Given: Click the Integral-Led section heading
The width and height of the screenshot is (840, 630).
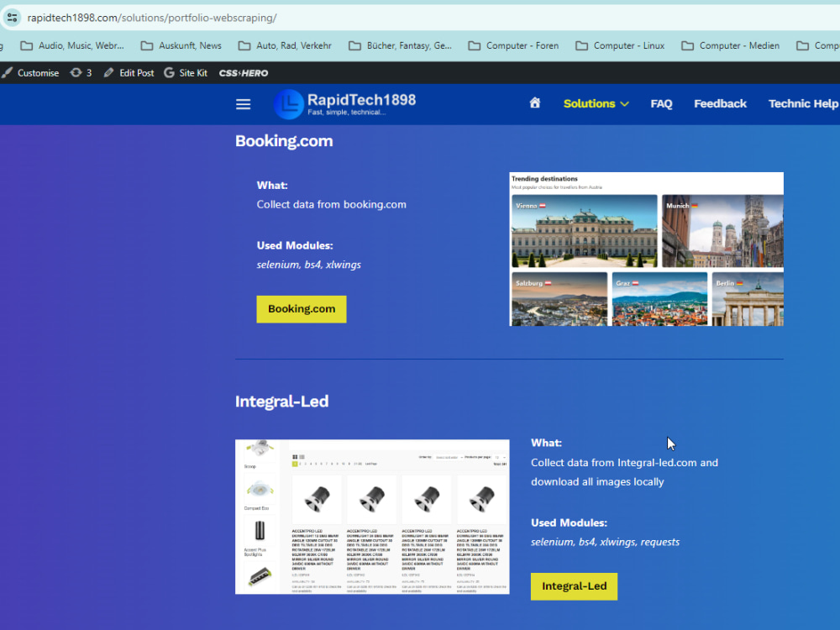Looking at the screenshot, I should coord(281,402).
